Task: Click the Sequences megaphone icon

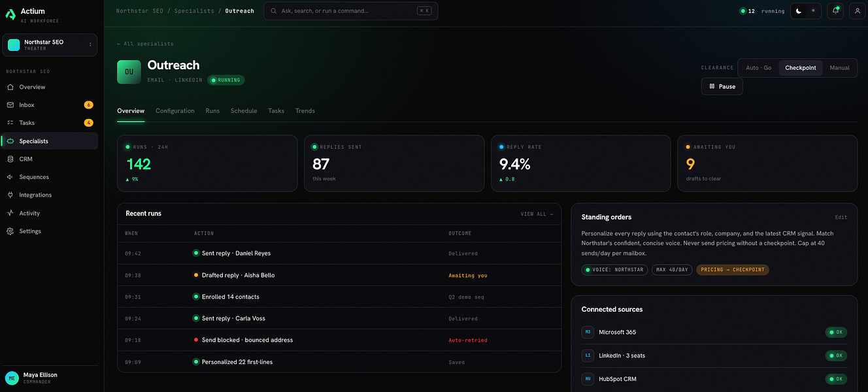Action: click(10, 177)
